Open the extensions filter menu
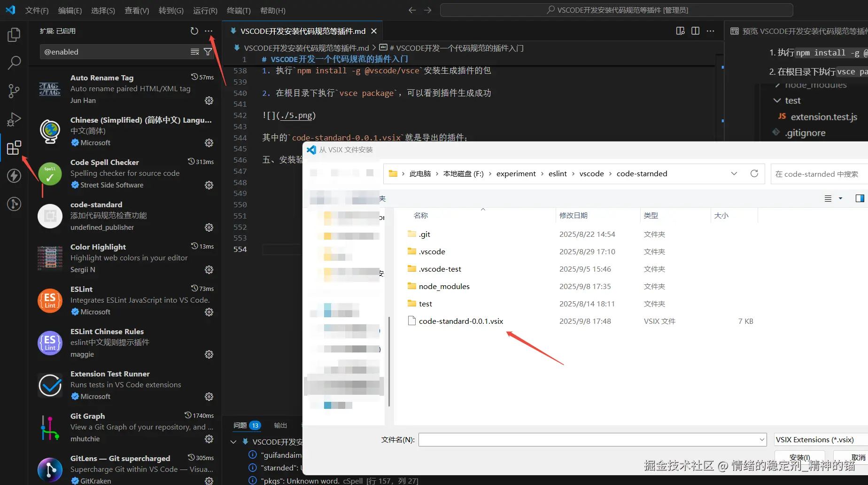The image size is (868, 485). pyautogui.click(x=208, y=52)
